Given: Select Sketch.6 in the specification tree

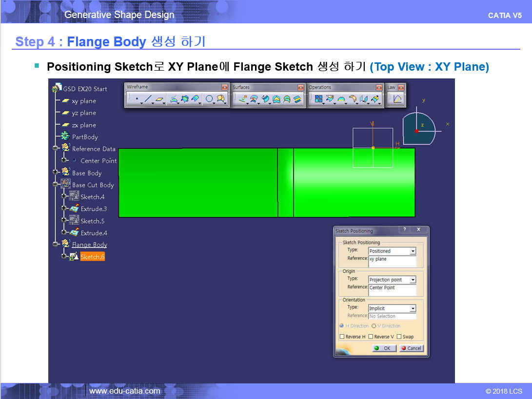Looking at the screenshot, I should pos(92,257).
